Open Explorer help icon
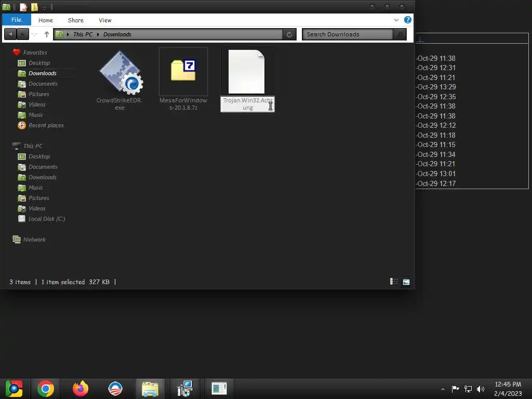532x399 pixels. click(x=407, y=20)
